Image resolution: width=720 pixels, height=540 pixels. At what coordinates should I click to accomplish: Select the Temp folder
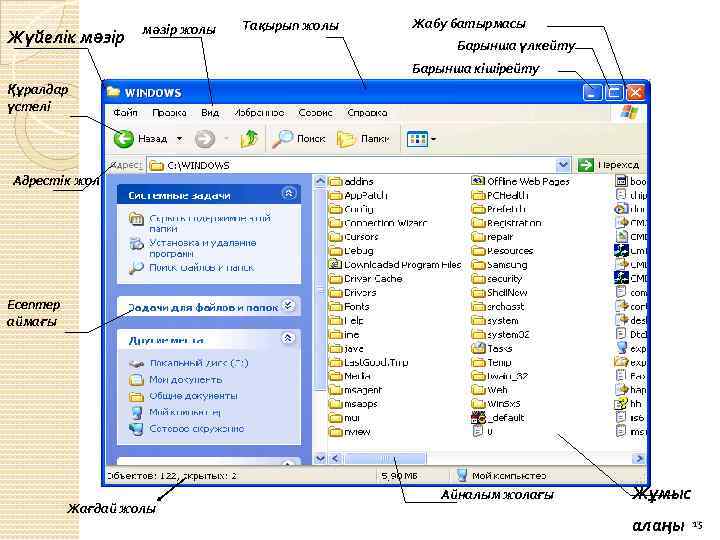[x=491, y=362]
